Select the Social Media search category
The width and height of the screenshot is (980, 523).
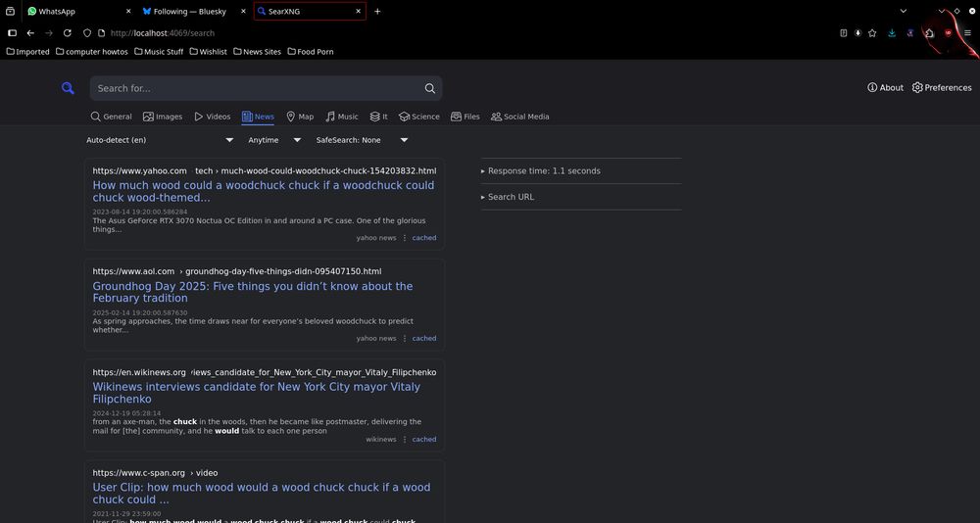click(520, 117)
